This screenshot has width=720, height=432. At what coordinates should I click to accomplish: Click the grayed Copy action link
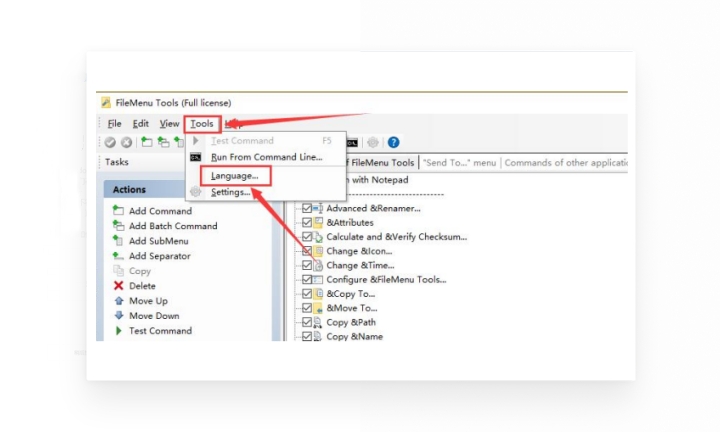tap(140, 271)
